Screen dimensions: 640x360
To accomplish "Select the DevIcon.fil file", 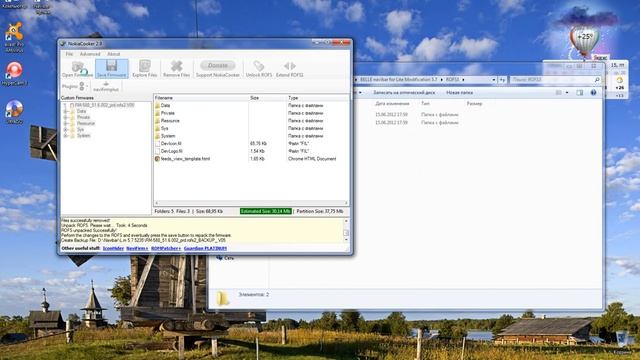I will pyautogui.click(x=171, y=144).
